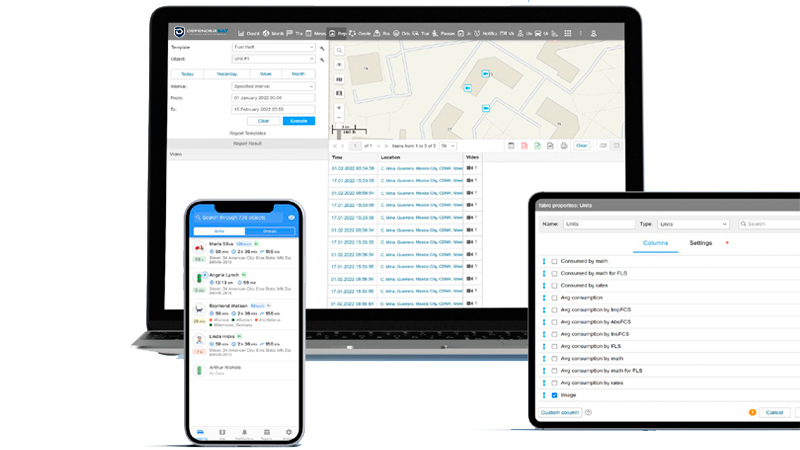Click the print icon in report toolbar
Viewport: 800px width, 450px height.
563,146
